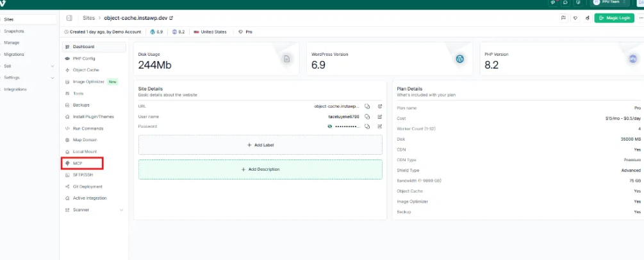Screen dimensions: 644x260
Task: Click the $15/mo cost value
Action: tap(622, 118)
